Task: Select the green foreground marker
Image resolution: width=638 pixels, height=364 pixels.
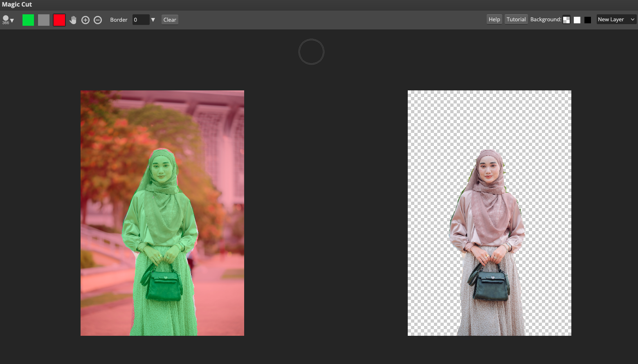Action: click(28, 20)
